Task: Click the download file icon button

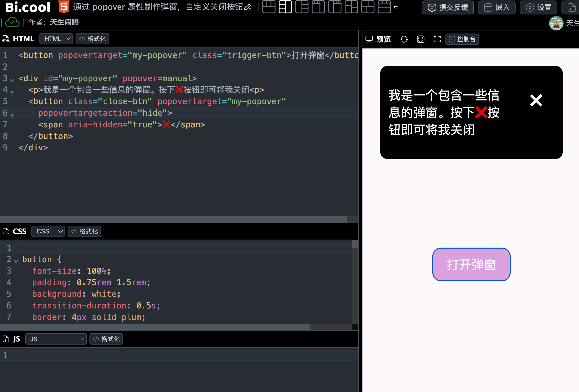Action: tap(571, 7)
